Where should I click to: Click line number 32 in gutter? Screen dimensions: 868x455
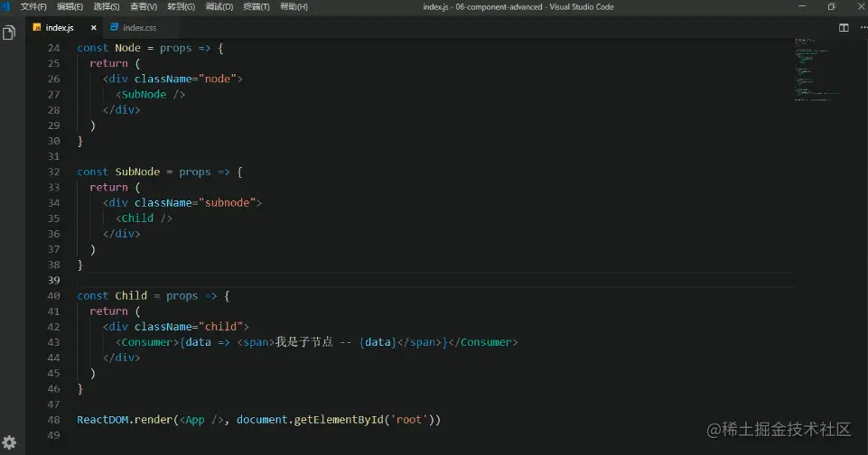(x=53, y=172)
